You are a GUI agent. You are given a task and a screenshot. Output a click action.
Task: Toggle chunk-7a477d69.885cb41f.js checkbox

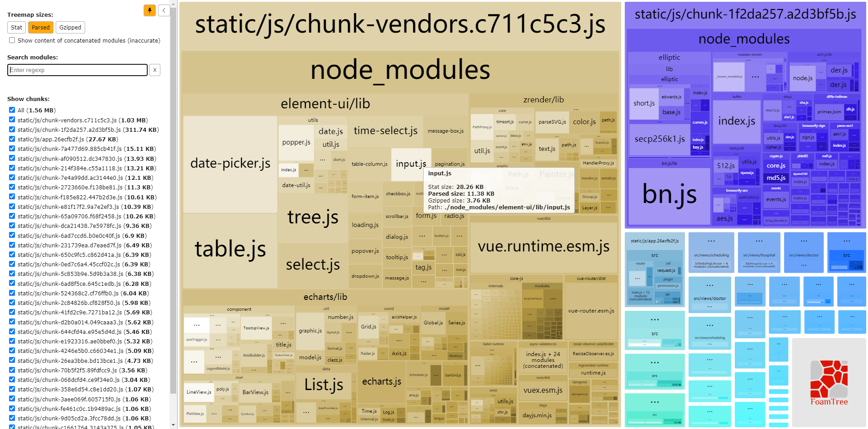(x=12, y=149)
